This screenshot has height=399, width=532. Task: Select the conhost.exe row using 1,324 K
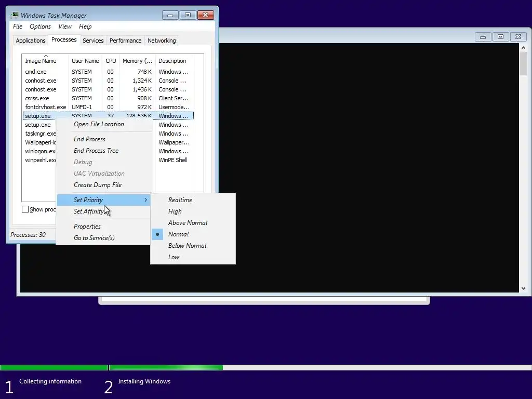click(108, 81)
